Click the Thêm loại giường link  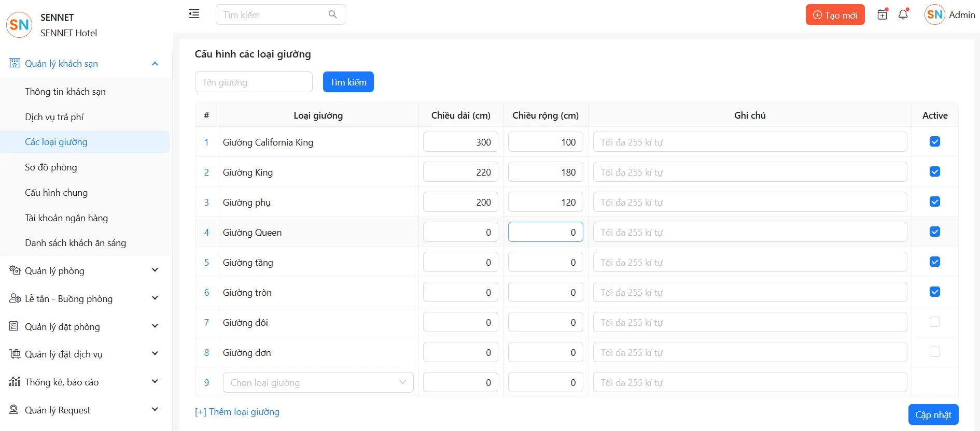237,412
